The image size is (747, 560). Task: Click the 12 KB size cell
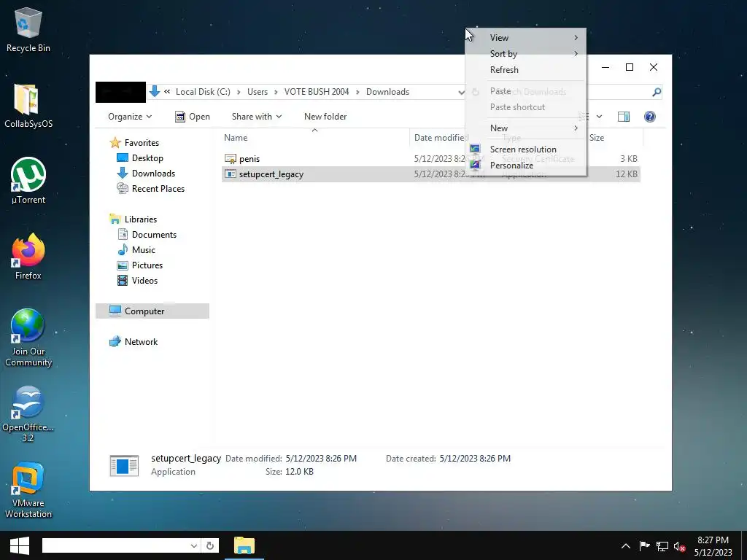[627, 174]
